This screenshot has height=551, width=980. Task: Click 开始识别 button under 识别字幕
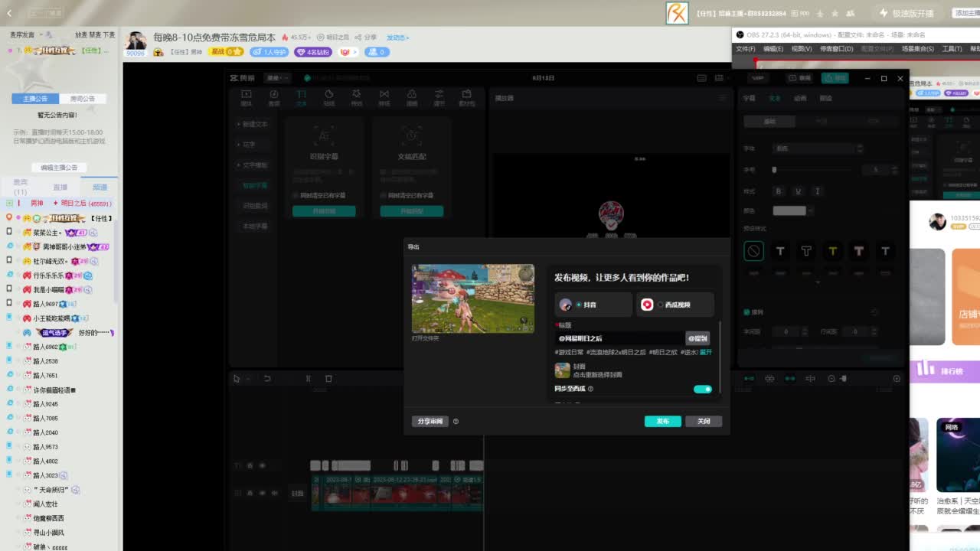[324, 211]
